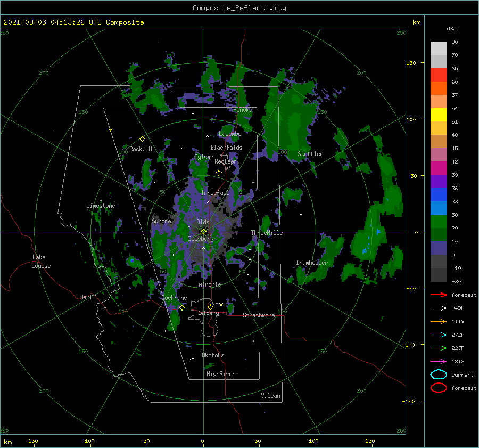
Task: Select the 33 dBZ blue color swatch
Action: click(439, 194)
